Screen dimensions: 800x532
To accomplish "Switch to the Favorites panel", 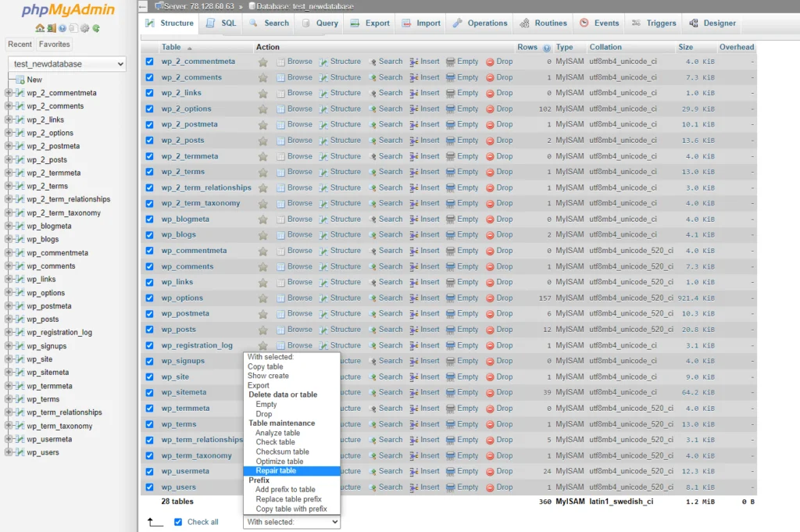I will [54, 44].
